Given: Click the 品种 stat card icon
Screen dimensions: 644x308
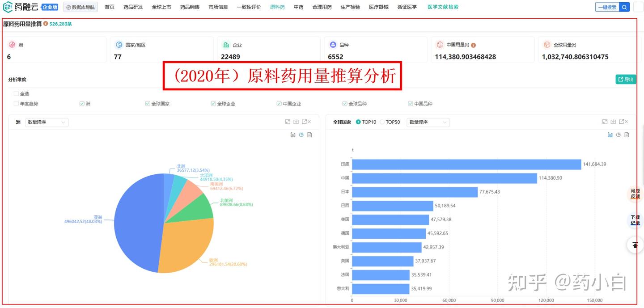Looking at the screenshot, I should pos(333,45).
